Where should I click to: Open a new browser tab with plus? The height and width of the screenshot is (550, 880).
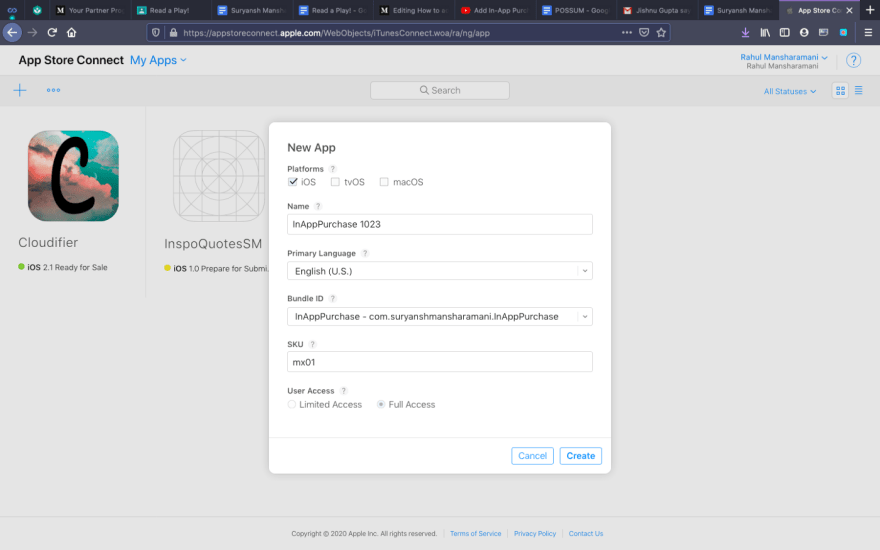tap(870, 10)
